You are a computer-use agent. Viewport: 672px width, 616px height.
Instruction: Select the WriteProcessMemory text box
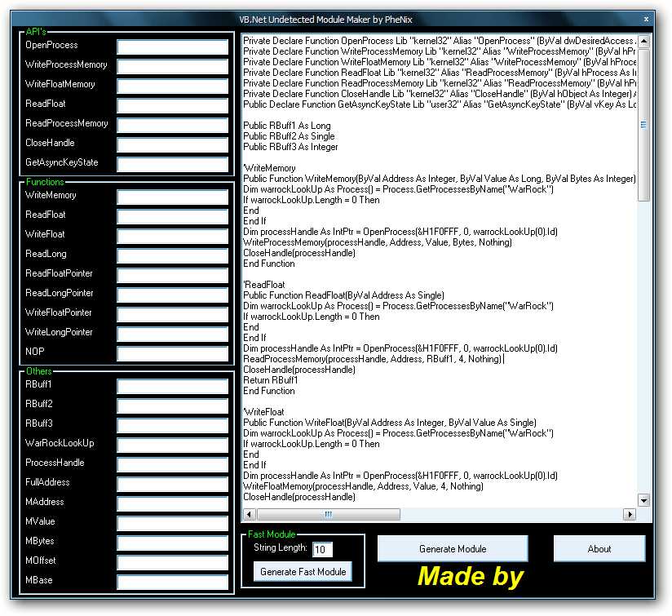172,66
